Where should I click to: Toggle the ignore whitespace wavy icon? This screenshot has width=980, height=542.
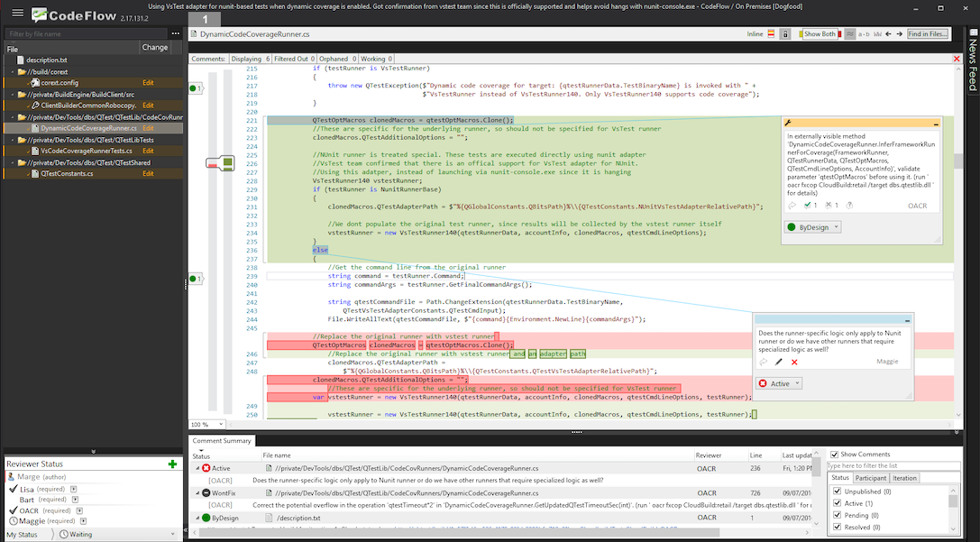click(850, 33)
